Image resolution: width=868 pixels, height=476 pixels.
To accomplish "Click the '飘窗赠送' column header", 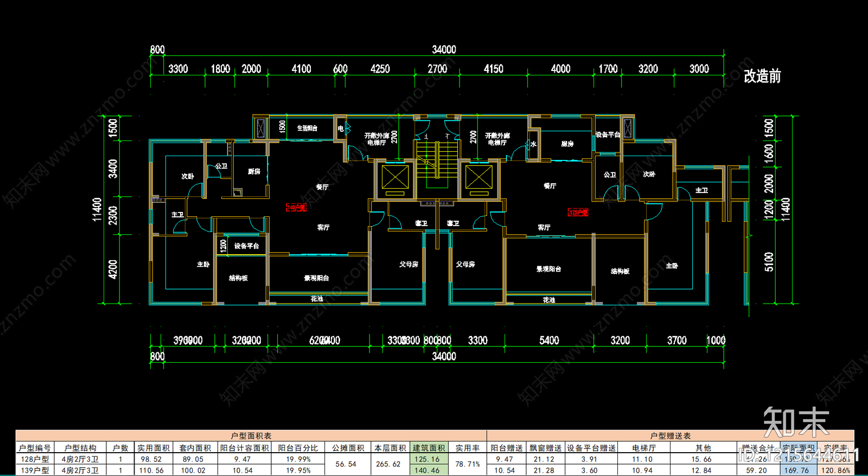I will click(545, 448).
